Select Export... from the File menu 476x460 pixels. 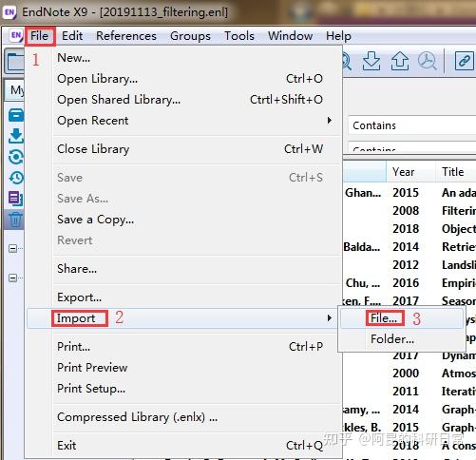coord(79,297)
